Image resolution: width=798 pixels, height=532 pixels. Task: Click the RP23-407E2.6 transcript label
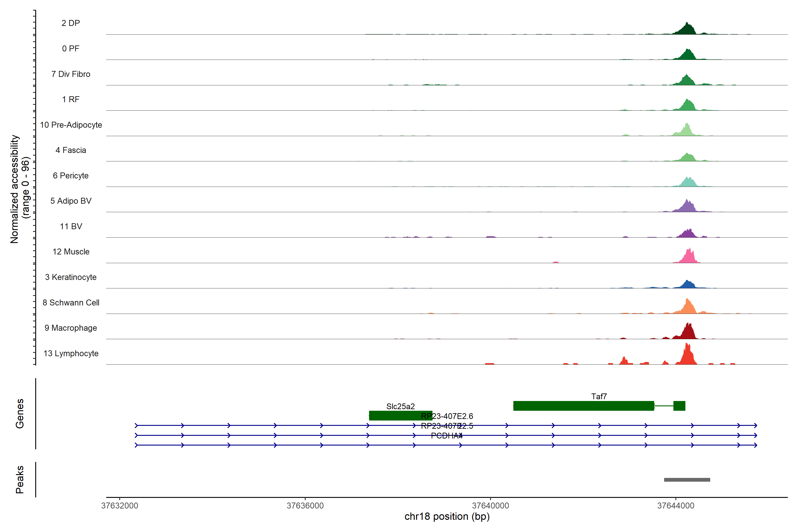pos(447,416)
